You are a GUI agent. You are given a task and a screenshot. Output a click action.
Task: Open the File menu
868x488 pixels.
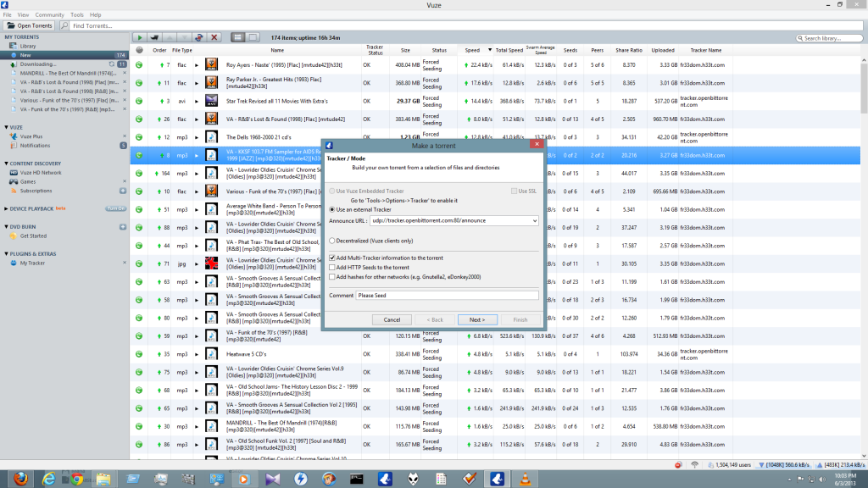pos(7,15)
